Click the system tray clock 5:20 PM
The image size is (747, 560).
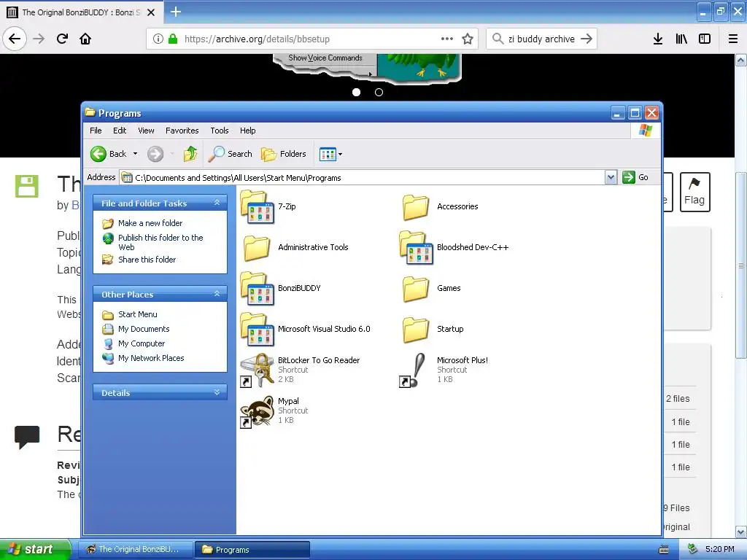point(719,549)
